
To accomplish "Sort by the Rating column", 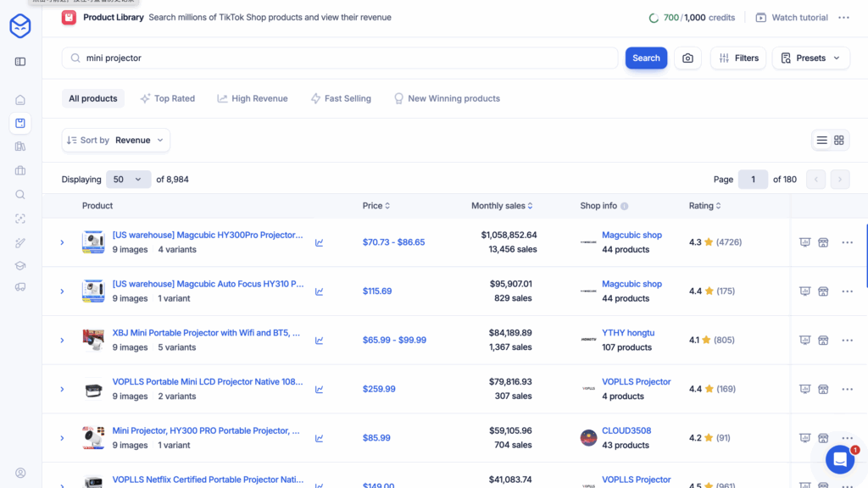I will (704, 206).
